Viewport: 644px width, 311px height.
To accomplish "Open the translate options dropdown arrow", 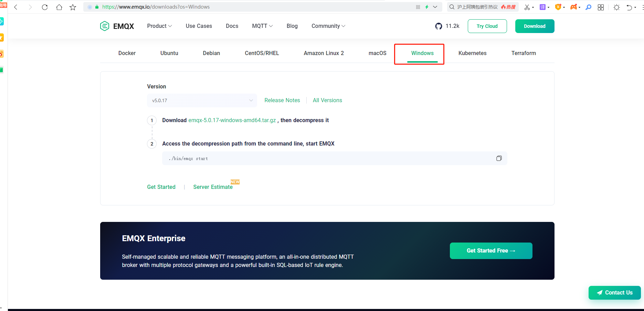I will coord(549,7).
